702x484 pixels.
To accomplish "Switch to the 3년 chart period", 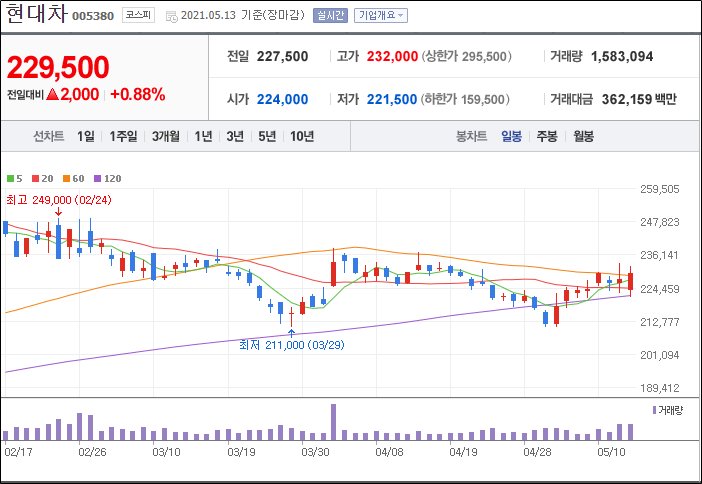I will 235,136.
